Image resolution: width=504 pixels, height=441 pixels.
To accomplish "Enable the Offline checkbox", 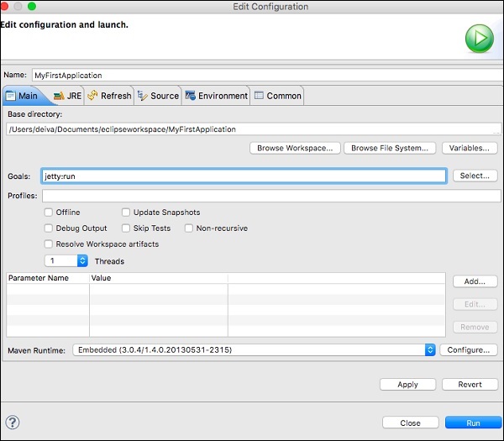I will tap(49, 213).
